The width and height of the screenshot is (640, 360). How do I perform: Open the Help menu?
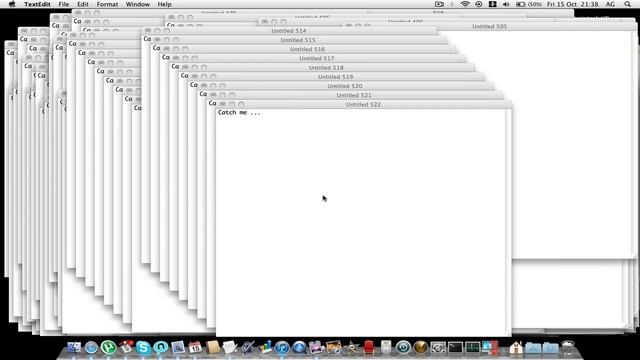164,4
